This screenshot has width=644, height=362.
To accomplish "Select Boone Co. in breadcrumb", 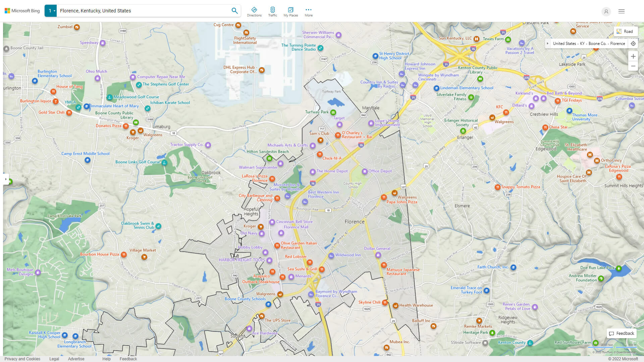I will click(597, 44).
